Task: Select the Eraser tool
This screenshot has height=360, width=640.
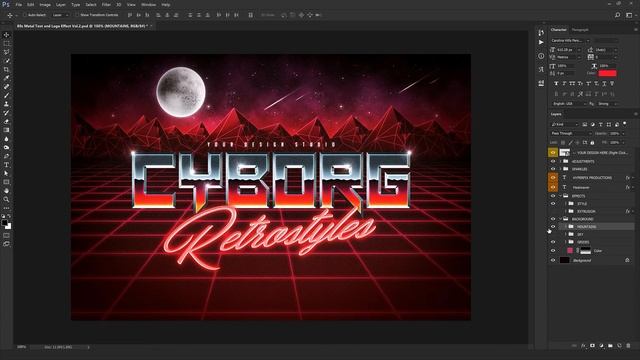Action: [x=6, y=121]
